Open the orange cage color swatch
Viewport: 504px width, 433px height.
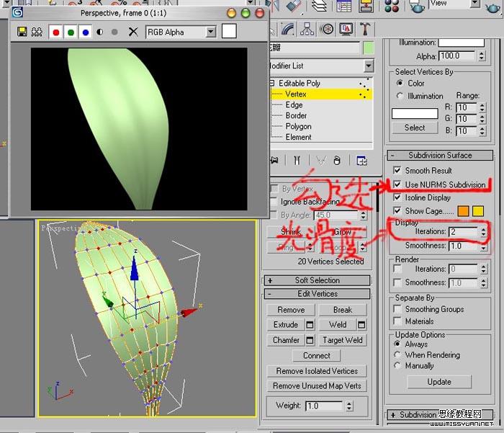(x=463, y=211)
